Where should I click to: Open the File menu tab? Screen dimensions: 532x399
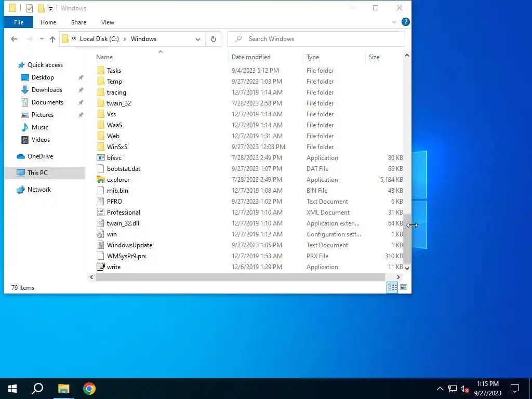pyautogui.click(x=19, y=22)
